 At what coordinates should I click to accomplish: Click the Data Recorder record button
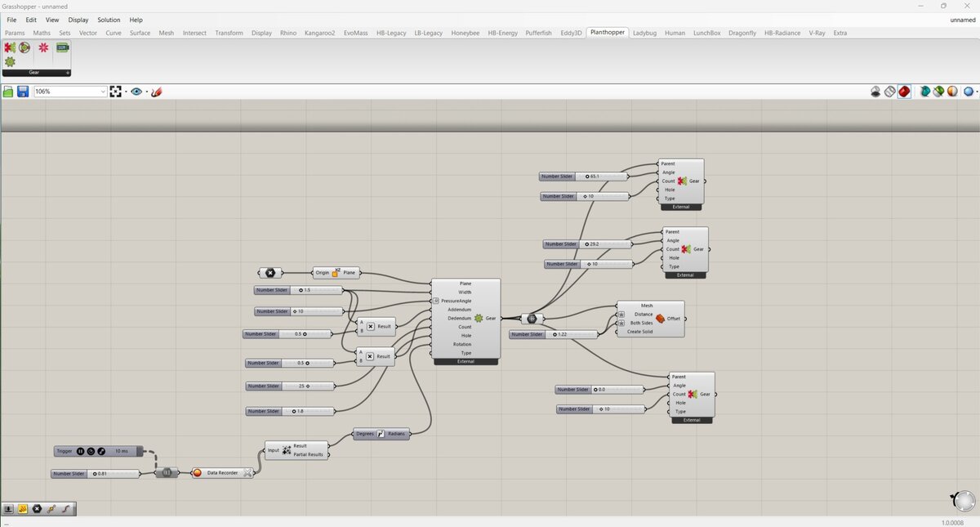pyautogui.click(x=197, y=472)
